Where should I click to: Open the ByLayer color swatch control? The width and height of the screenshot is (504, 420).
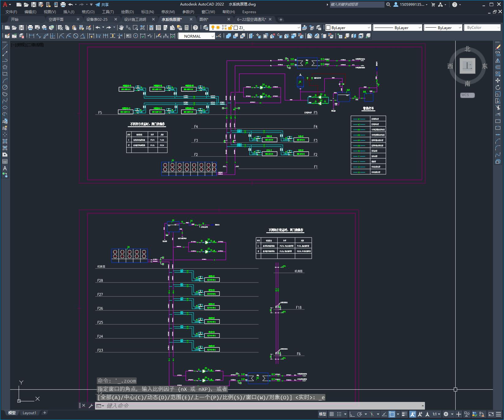point(348,28)
